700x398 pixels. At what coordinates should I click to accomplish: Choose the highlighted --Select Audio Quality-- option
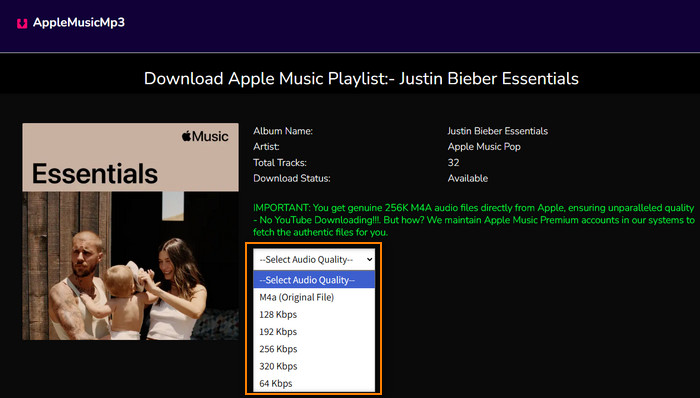click(x=314, y=280)
